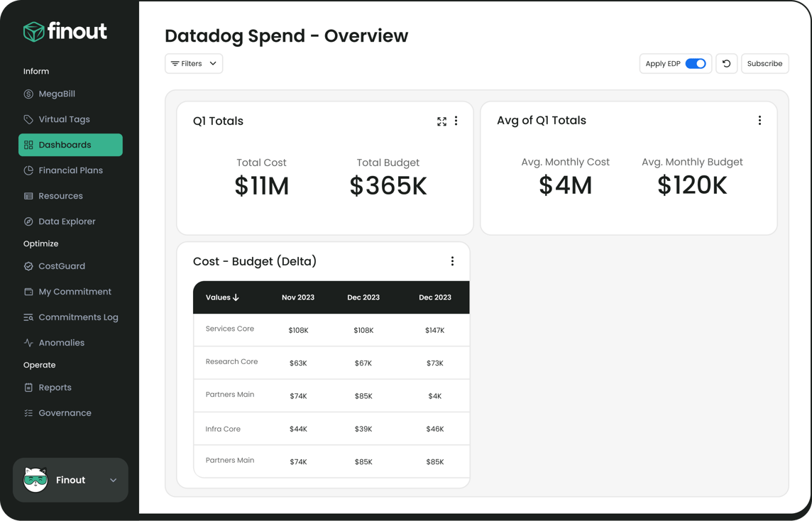Click the $11M Total Cost value

tap(261, 186)
